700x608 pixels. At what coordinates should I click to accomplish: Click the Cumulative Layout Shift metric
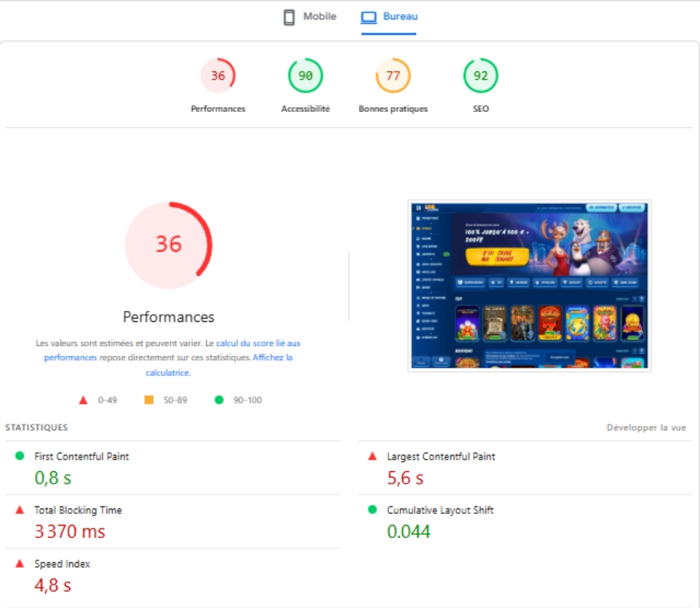tap(440, 511)
